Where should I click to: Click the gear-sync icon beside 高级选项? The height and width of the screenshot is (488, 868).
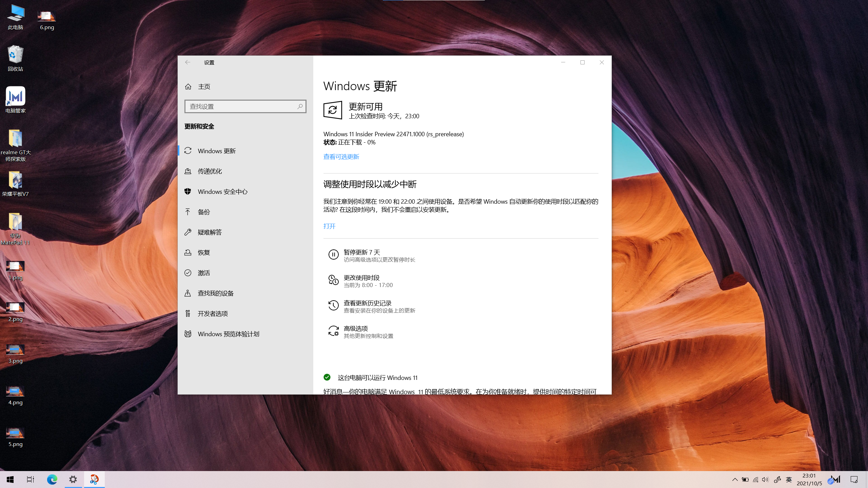333,331
